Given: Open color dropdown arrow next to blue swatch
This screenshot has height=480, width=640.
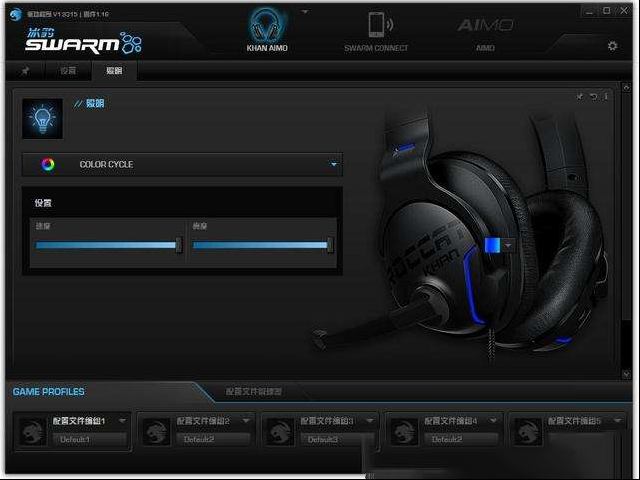Looking at the screenshot, I should [508, 246].
